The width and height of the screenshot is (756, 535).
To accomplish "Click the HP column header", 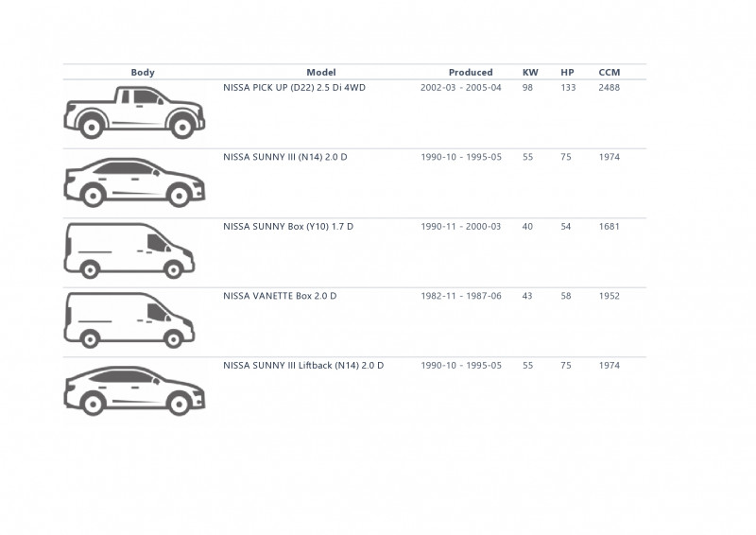I will [x=568, y=73].
